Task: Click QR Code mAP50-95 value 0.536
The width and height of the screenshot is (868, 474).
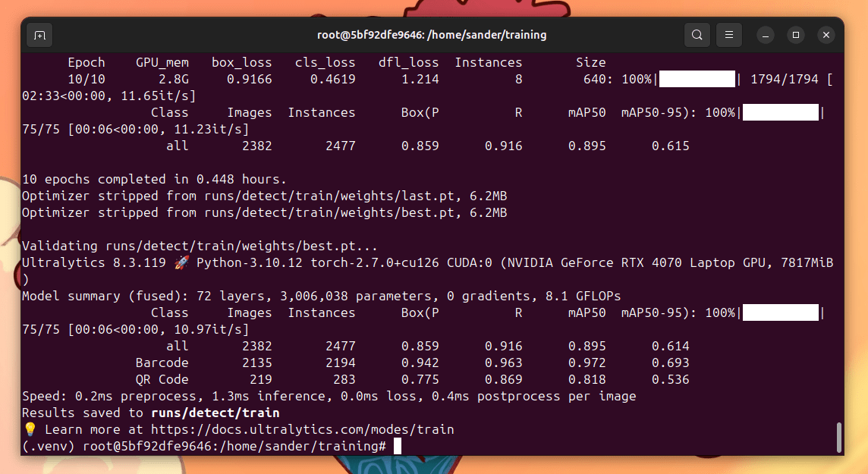Action: pyautogui.click(x=671, y=379)
